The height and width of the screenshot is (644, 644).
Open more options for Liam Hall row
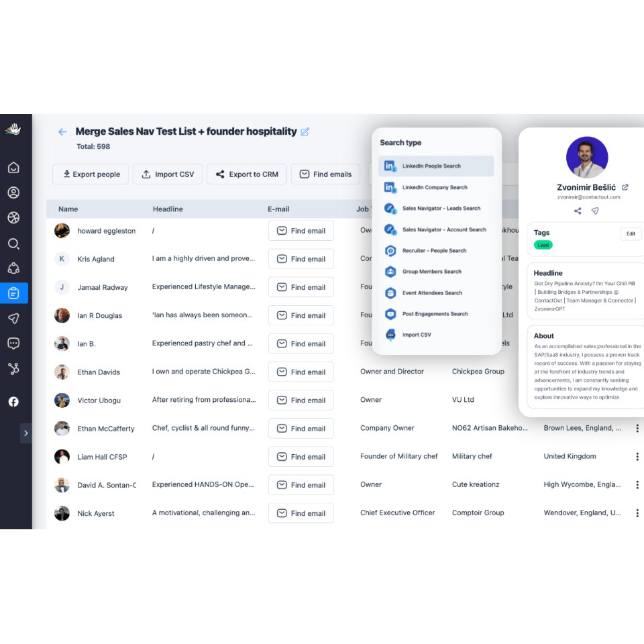click(637, 457)
